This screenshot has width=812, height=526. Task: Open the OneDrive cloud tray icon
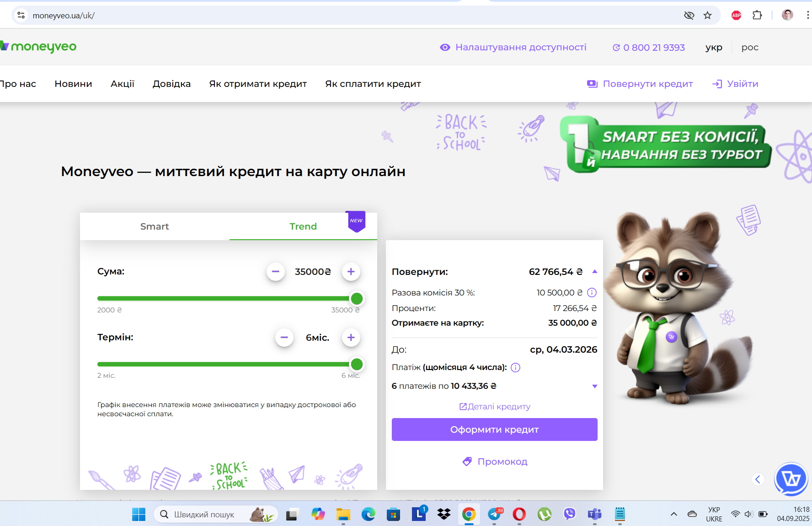coord(692,514)
